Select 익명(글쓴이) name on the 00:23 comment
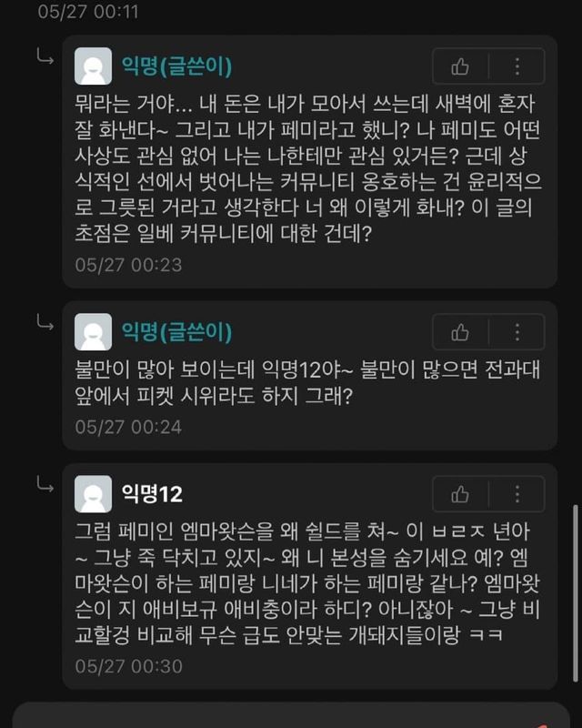The image size is (582, 728). click(176, 66)
